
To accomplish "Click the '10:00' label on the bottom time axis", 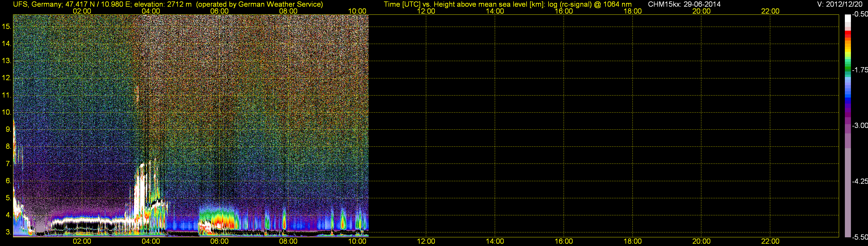I will pyautogui.click(x=357, y=241).
